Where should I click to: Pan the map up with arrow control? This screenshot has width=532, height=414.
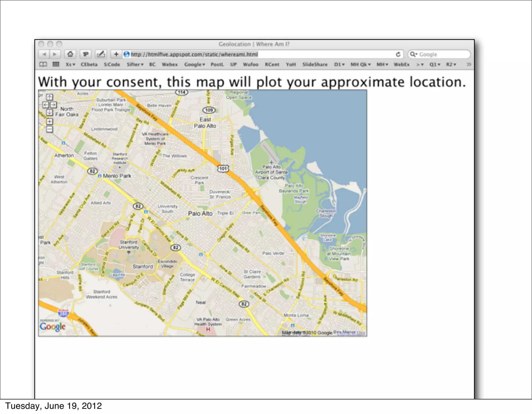49,97
